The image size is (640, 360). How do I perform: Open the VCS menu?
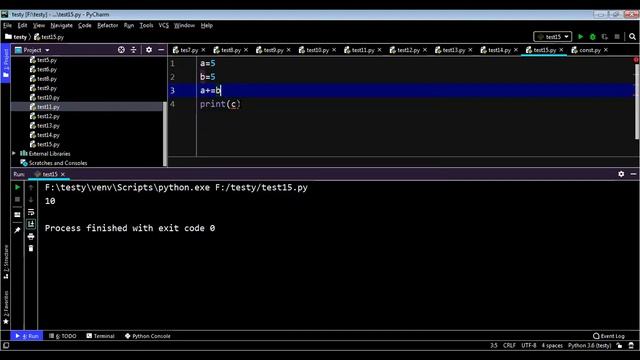point(163,25)
